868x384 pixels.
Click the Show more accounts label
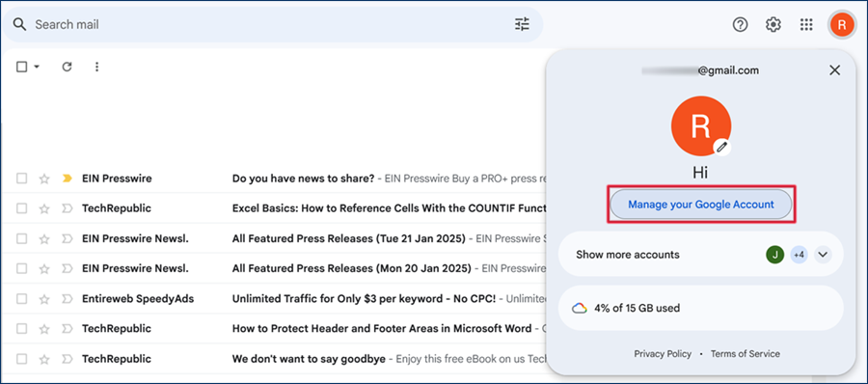tap(627, 255)
